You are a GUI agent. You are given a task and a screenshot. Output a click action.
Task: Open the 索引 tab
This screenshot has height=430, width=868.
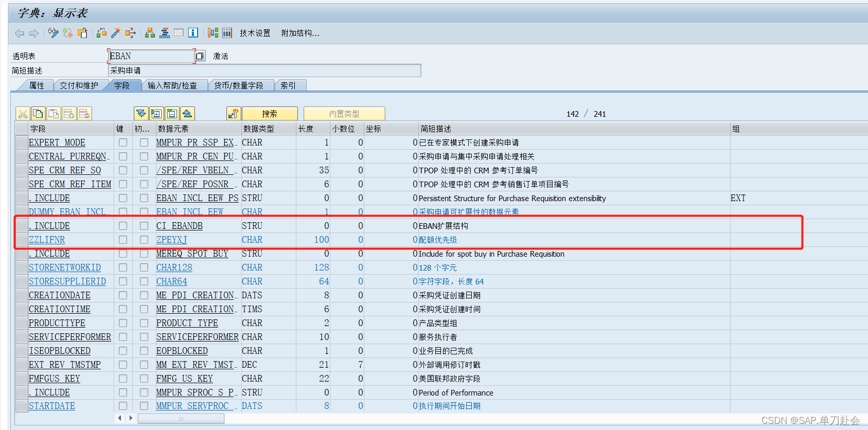point(288,85)
